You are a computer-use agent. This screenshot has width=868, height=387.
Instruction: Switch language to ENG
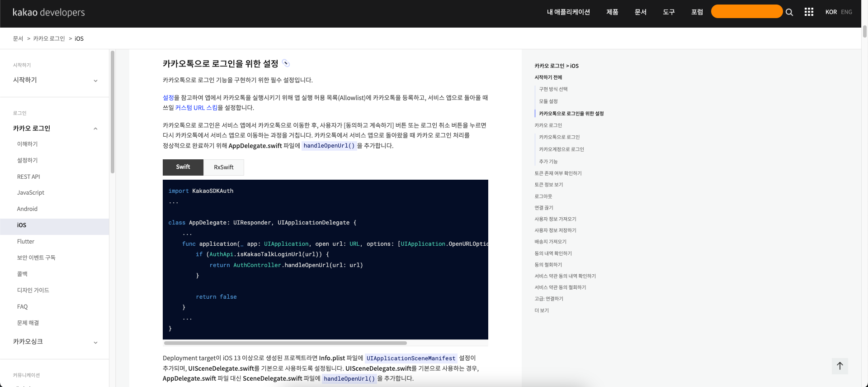point(846,12)
